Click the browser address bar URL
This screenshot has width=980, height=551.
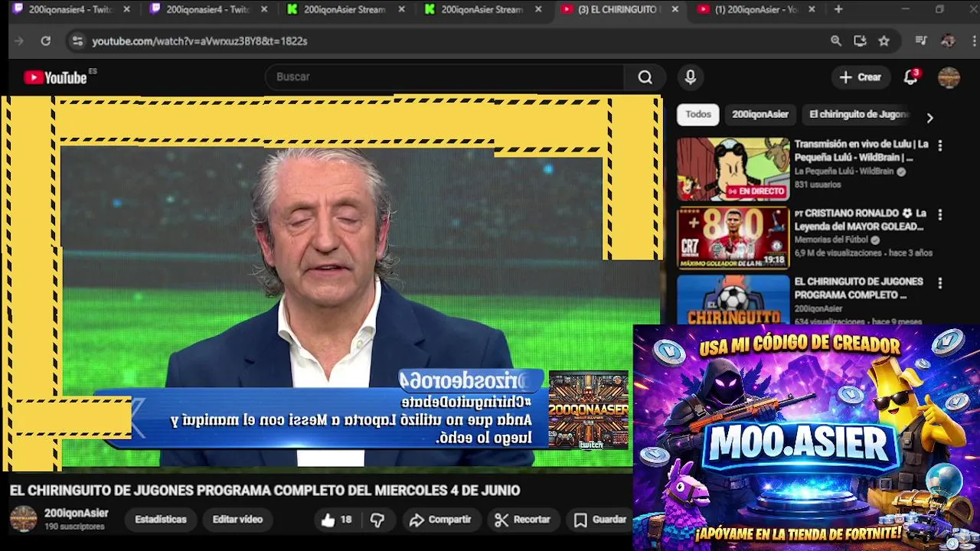200,41
